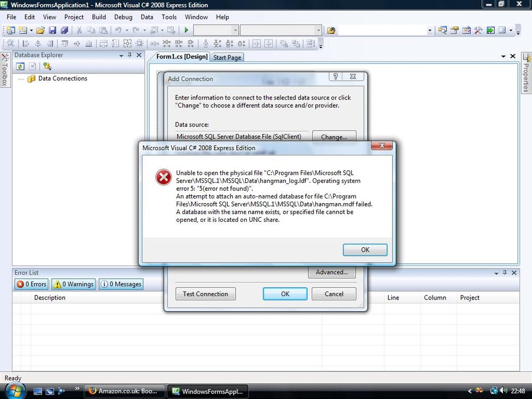The height and width of the screenshot is (399, 532).
Task: Switch to Amazon.co.uk taskbar button
Action: 124,391
